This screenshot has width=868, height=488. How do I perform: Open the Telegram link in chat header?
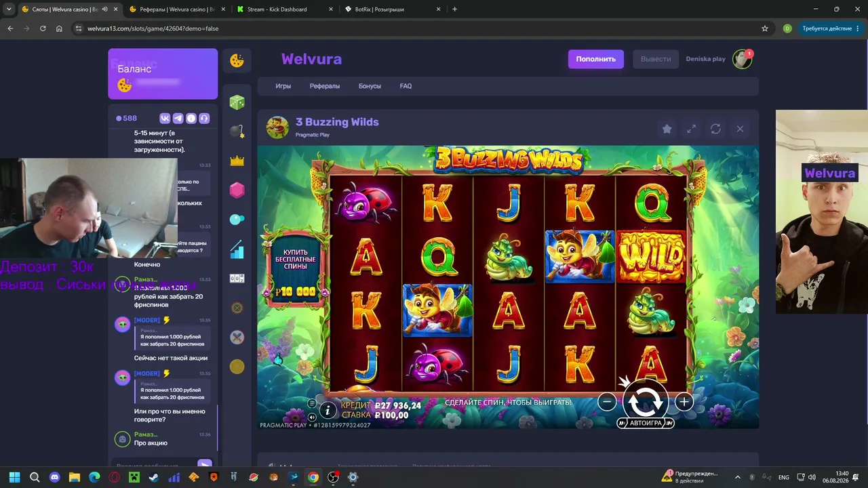pyautogui.click(x=178, y=118)
